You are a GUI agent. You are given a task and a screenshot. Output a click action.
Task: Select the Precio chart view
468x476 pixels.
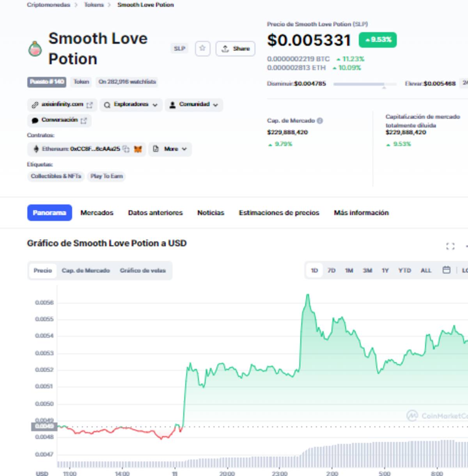(43, 270)
